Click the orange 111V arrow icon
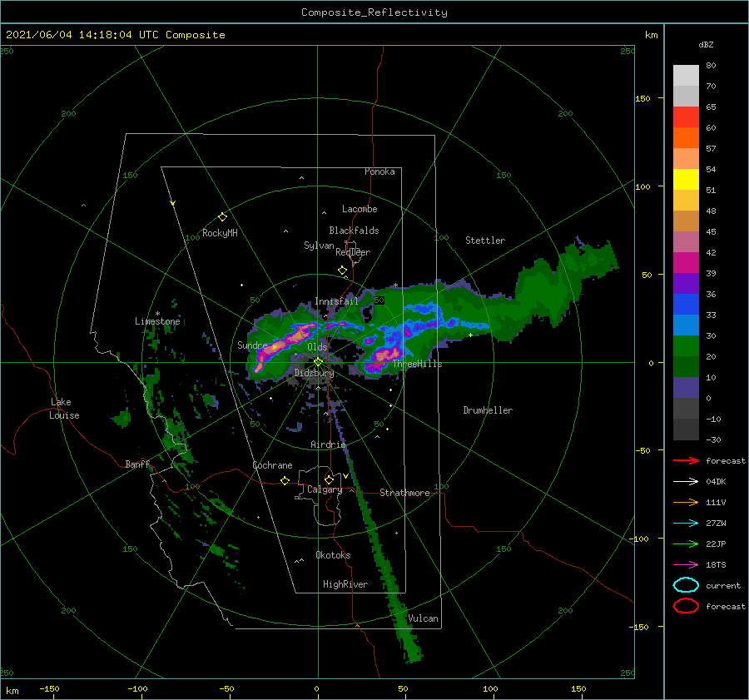This screenshot has height=700, width=749. (x=686, y=502)
